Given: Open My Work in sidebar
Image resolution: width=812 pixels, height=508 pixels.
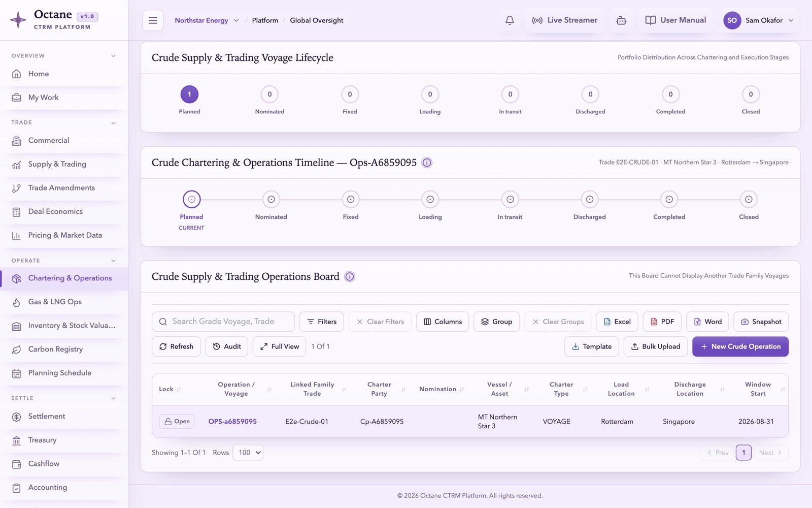Looking at the screenshot, I should [x=64, y=98].
